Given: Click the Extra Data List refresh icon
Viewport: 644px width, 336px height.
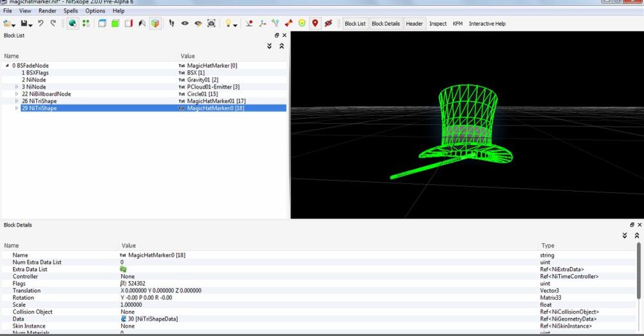Looking at the screenshot, I should pos(123,269).
